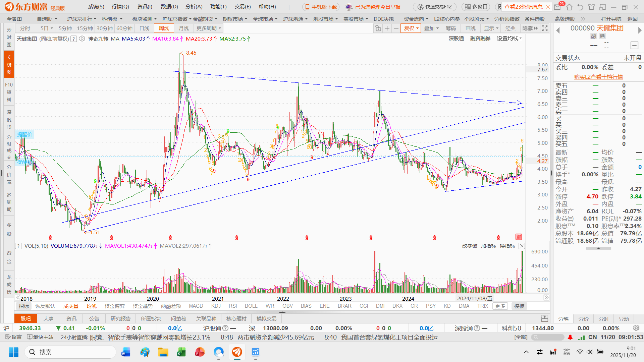Toggle 成交量 volume indicator
The height and width of the screenshot is (362, 644).
tap(71, 306)
